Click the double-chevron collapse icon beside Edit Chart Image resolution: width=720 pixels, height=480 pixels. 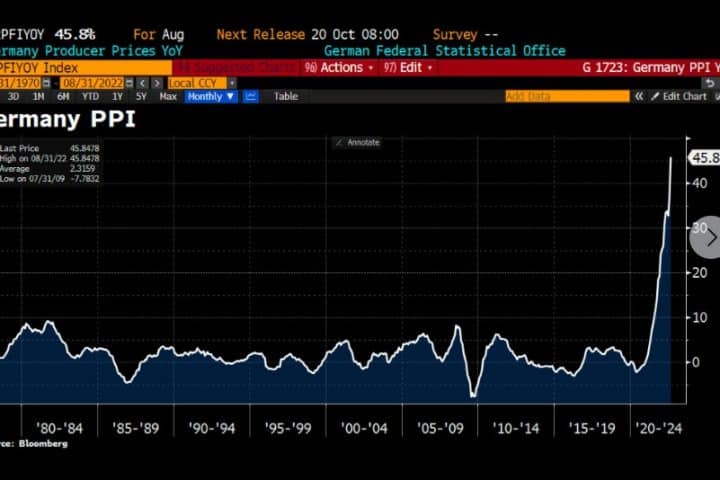point(642,96)
